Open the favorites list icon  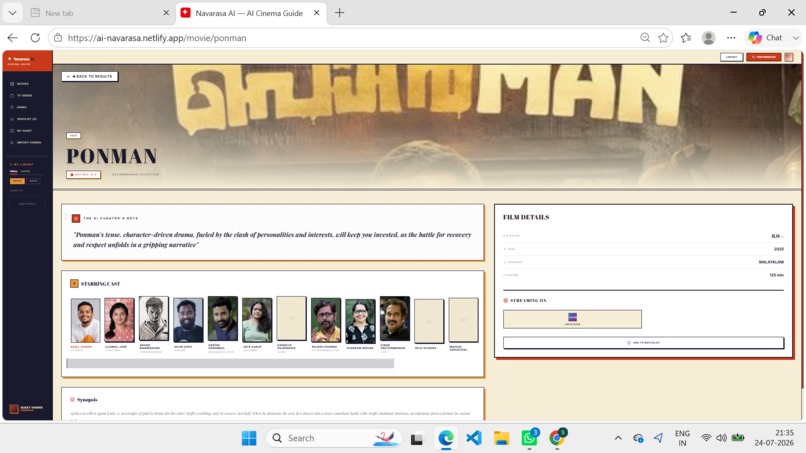pyautogui.click(x=686, y=38)
